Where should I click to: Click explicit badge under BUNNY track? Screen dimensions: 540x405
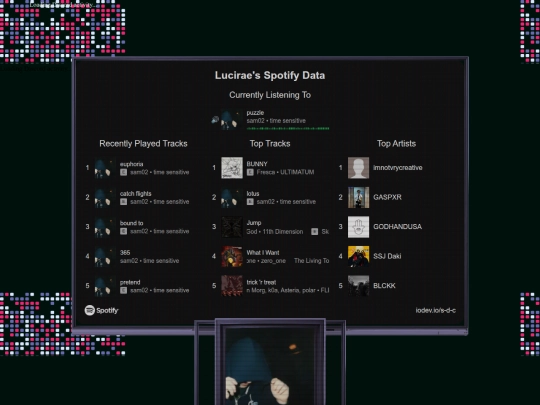[250, 172]
